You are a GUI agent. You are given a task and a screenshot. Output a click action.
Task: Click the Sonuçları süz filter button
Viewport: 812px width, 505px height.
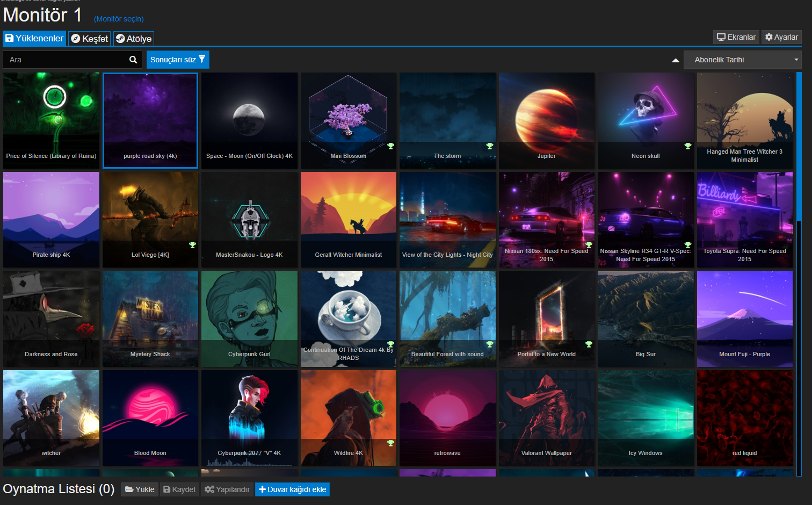(x=178, y=60)
